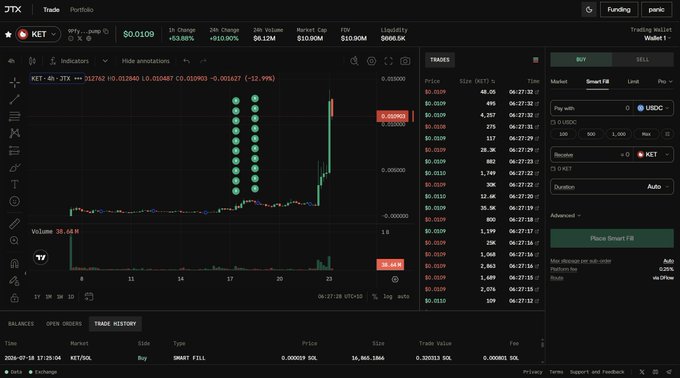Expand the Advanced options
This screenshot has height=378, width=680.
tap(565, 215)
